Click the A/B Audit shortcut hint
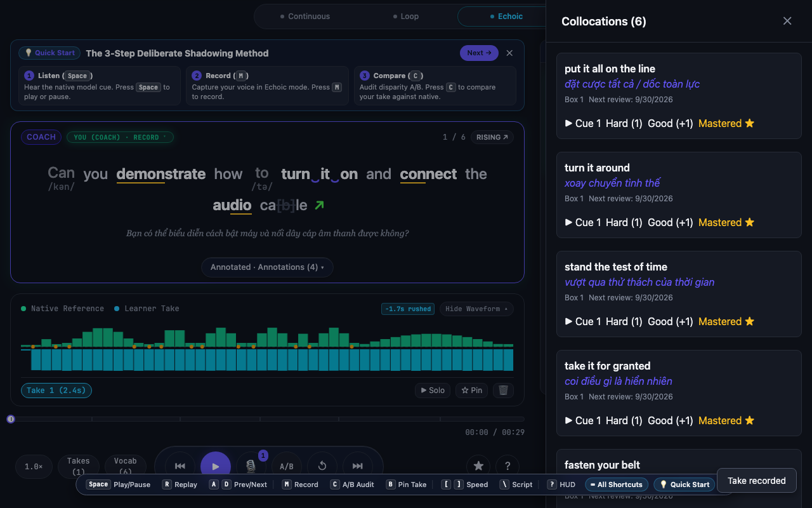 pos(351,485)
